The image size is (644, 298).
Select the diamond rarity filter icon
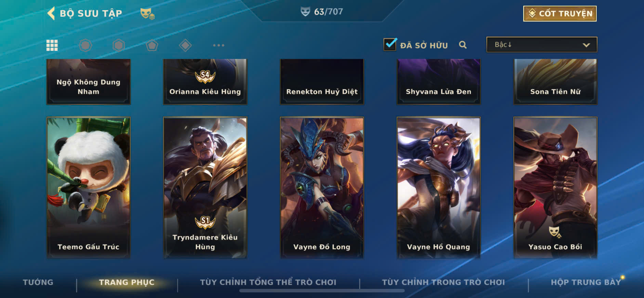click(x=185, y=45)
